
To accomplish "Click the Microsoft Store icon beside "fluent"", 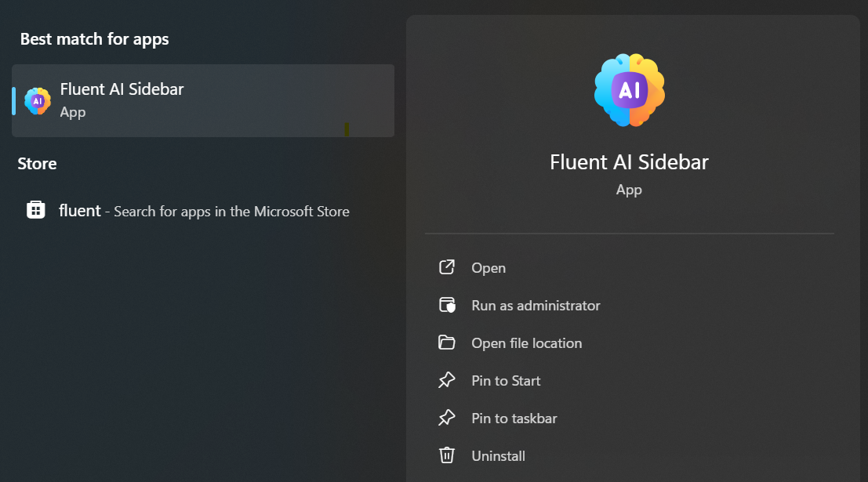I will [x=35, y=210].
